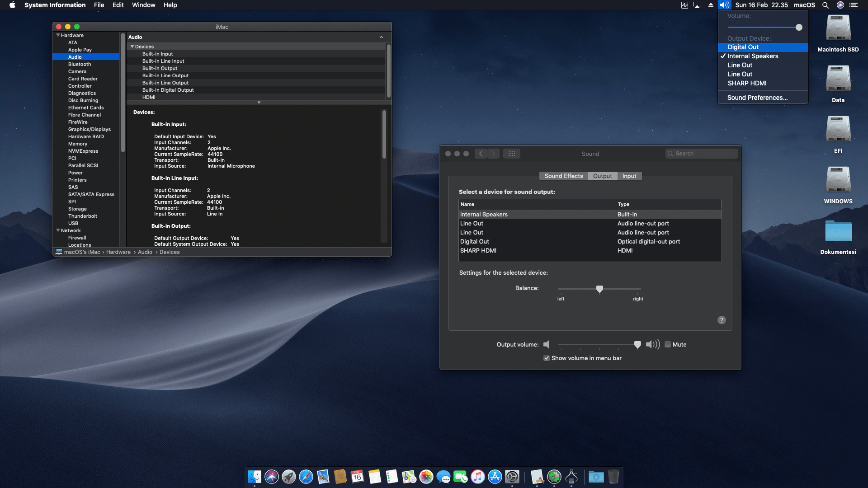Choose SHARP HDMI in volume menu

(x=763, y=83)
